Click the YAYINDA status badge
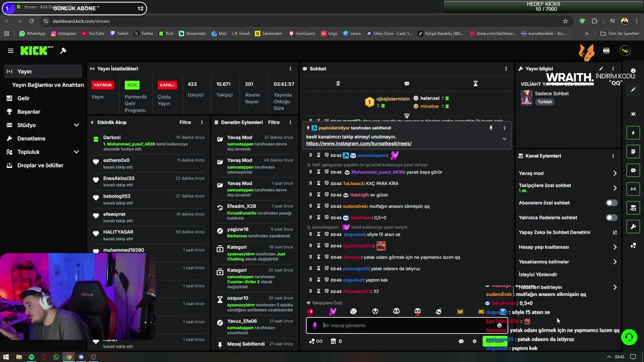Viewport: 644px width, 362px height. click(x=103, y=85)
